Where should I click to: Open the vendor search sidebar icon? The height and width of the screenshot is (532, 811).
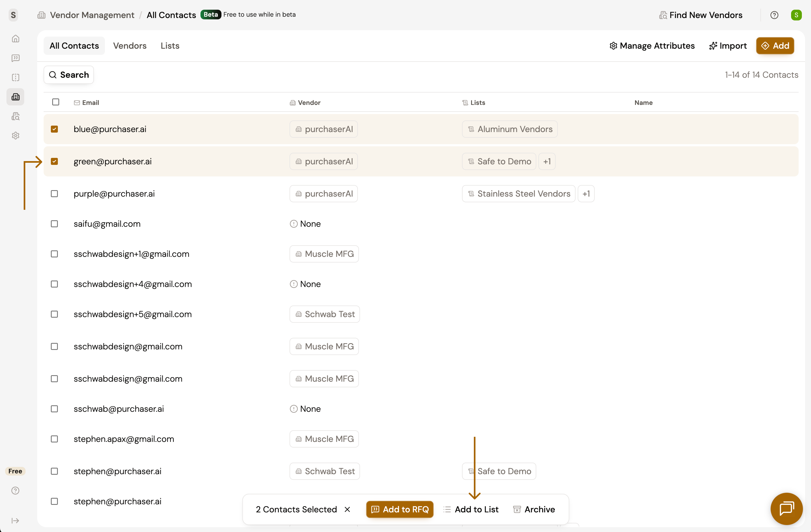15,116
